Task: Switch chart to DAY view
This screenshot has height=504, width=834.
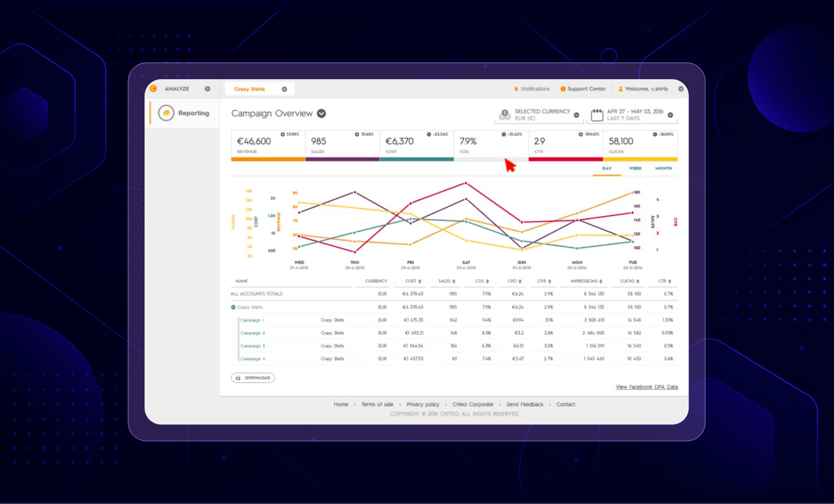Action: coord(607,169)
